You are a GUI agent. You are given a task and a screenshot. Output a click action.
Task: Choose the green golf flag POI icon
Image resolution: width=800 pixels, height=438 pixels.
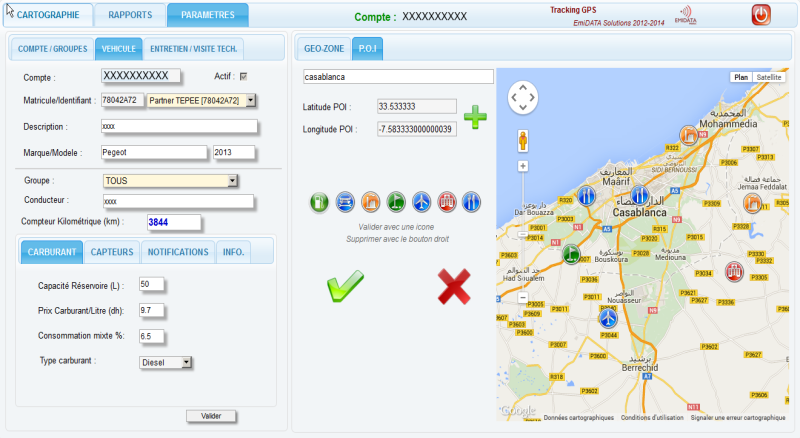point(396,202)
